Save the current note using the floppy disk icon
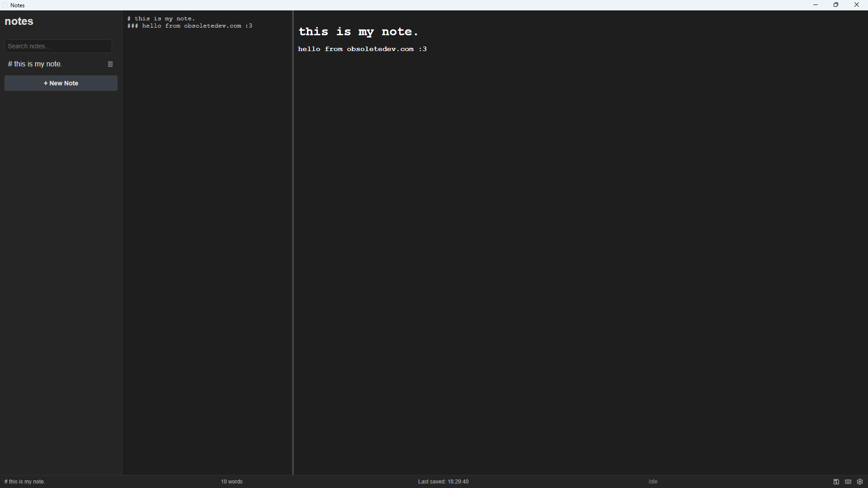Screen dimensions: 868x488 (x=836, y=482)
